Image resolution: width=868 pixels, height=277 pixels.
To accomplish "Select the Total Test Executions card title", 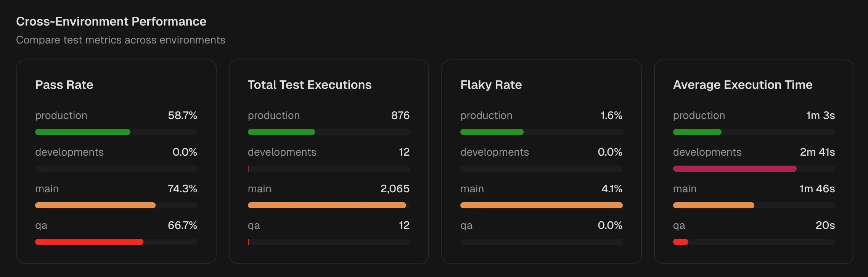I will point(309,85).
